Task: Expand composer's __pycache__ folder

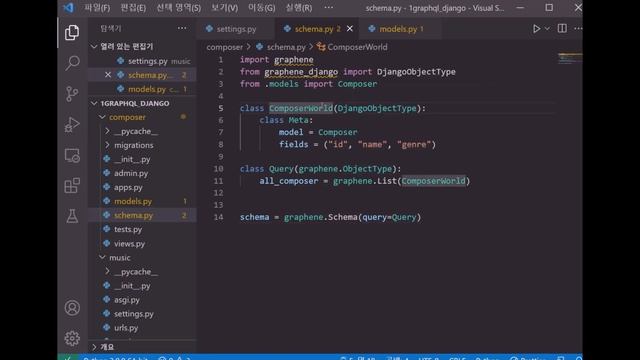Action: coord(107,131)
